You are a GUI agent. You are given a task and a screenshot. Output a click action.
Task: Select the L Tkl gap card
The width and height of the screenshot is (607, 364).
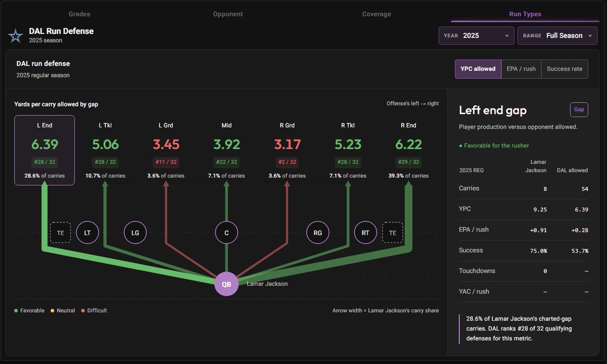coord(105,150)
